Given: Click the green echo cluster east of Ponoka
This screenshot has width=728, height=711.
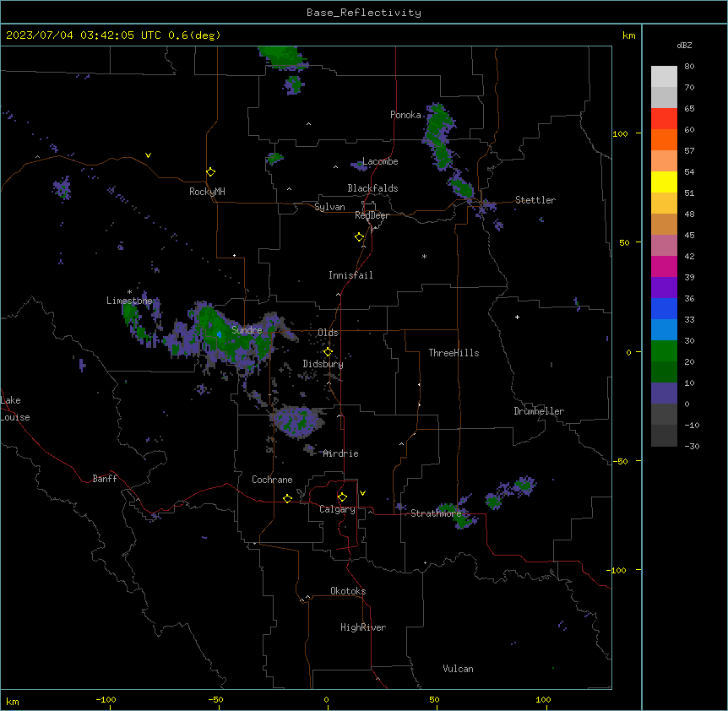Looking at the screenshot, I should click(438, 137).
